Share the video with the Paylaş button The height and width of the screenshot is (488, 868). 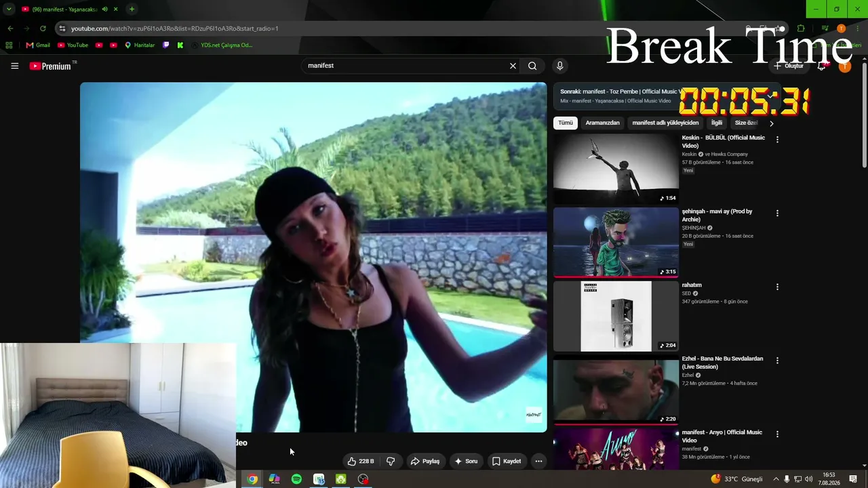(425, 461)
